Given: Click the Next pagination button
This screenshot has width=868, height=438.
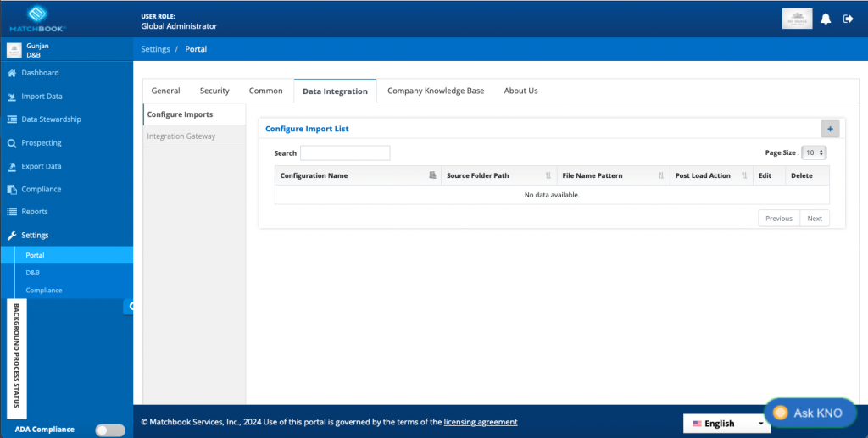Looking at the screenshot, I should pyautogui.click(x=814, y=219).
